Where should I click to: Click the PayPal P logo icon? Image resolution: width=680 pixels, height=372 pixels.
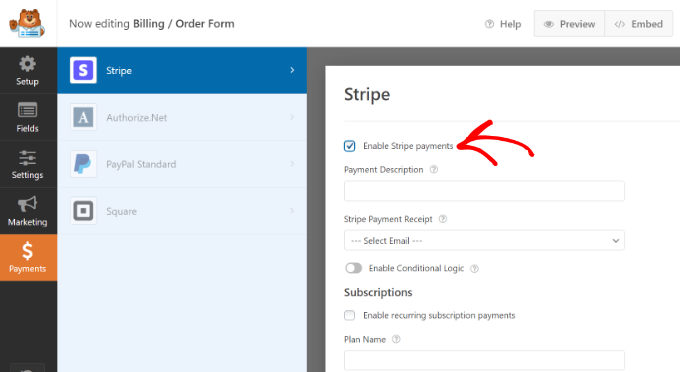(x=83, y=164)
